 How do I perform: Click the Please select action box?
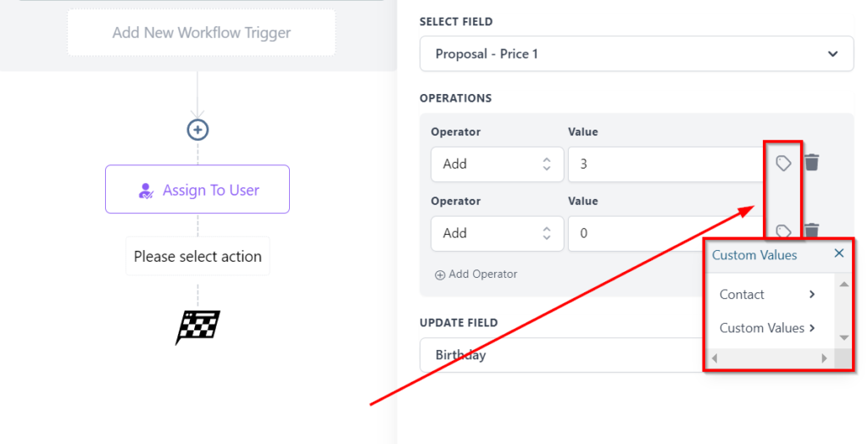click(198, 257)
